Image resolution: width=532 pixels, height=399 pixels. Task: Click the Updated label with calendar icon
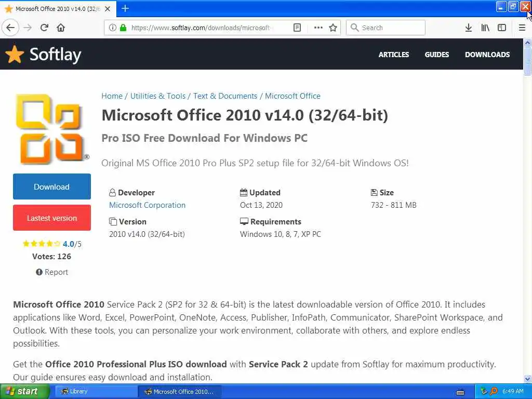point(260,192)
